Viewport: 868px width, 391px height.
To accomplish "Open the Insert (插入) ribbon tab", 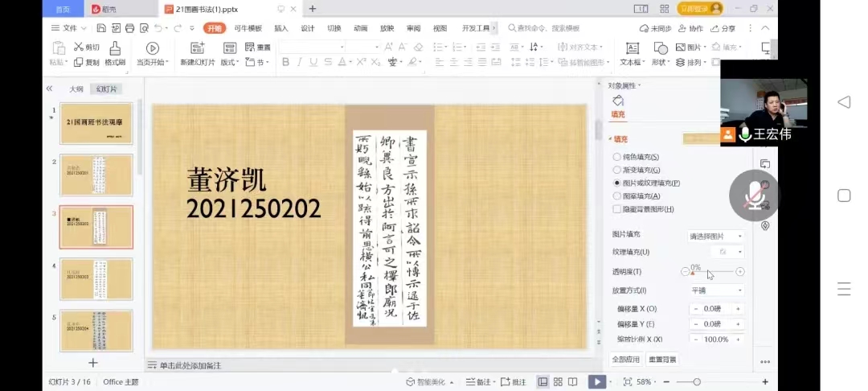I will (x=281, y=28).
